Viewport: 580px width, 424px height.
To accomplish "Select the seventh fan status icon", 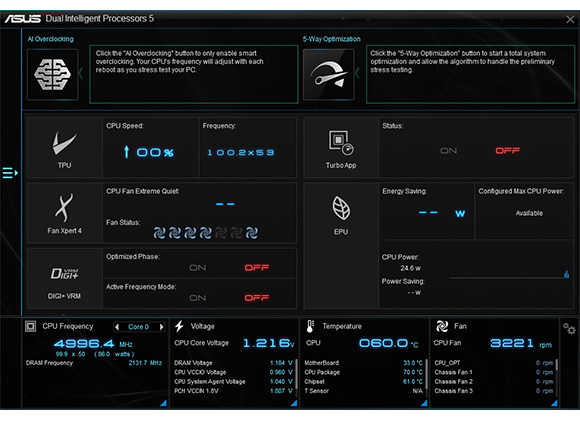I will coord(252,233).
